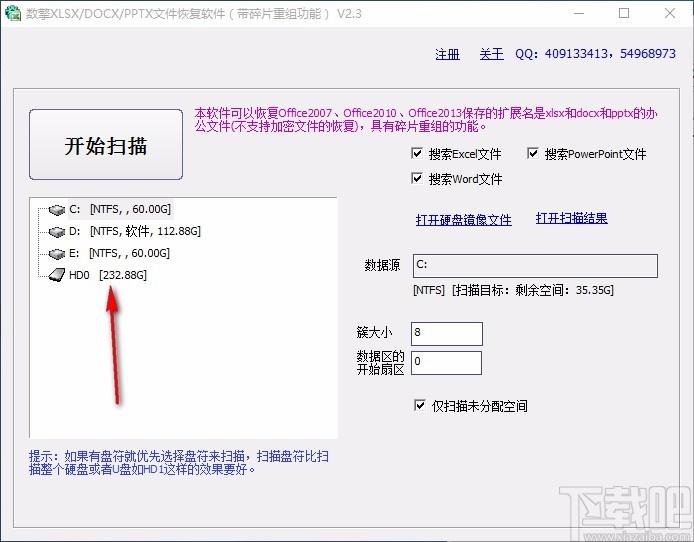The width and height of the screenshot is (694, 542).
Task: Click the 数据源 field showing C:
Action: (535, 266)
